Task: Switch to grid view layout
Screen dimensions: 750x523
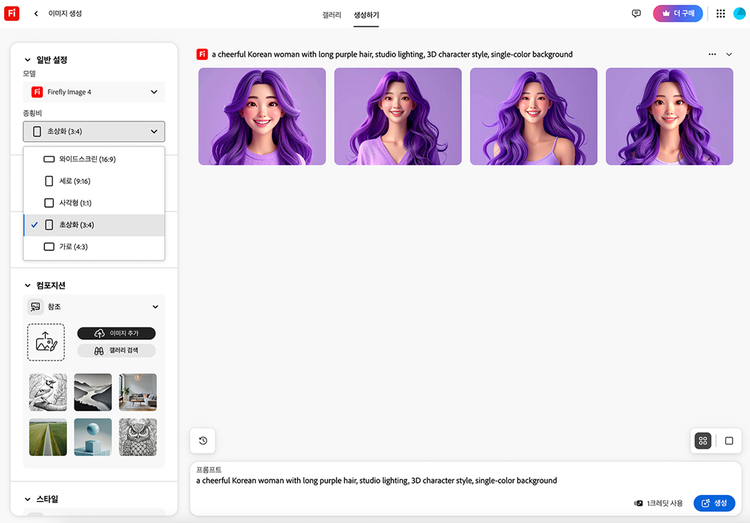Action: pos(703,441)
